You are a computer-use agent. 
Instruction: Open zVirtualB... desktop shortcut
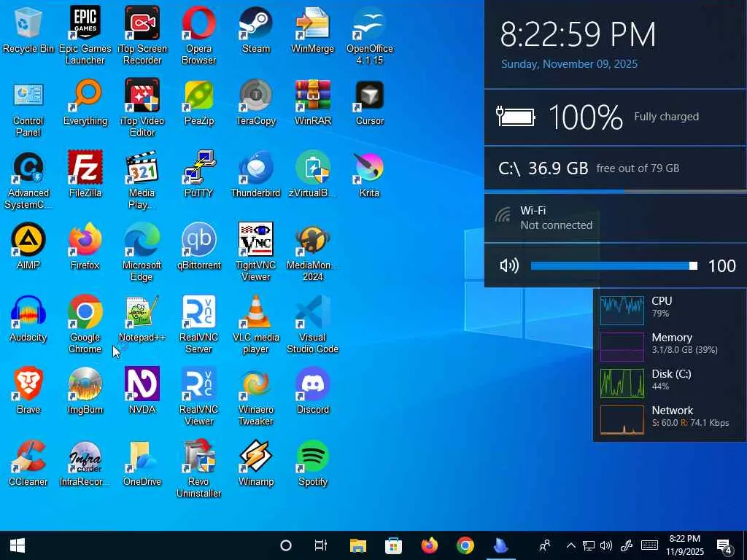click(x=312, y=175)
